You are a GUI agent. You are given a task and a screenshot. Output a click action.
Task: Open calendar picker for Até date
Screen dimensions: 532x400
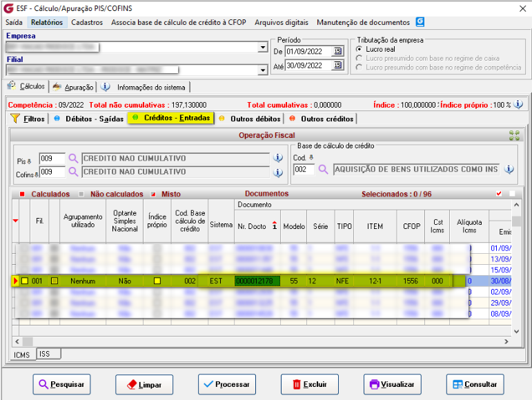click(338, 65)
